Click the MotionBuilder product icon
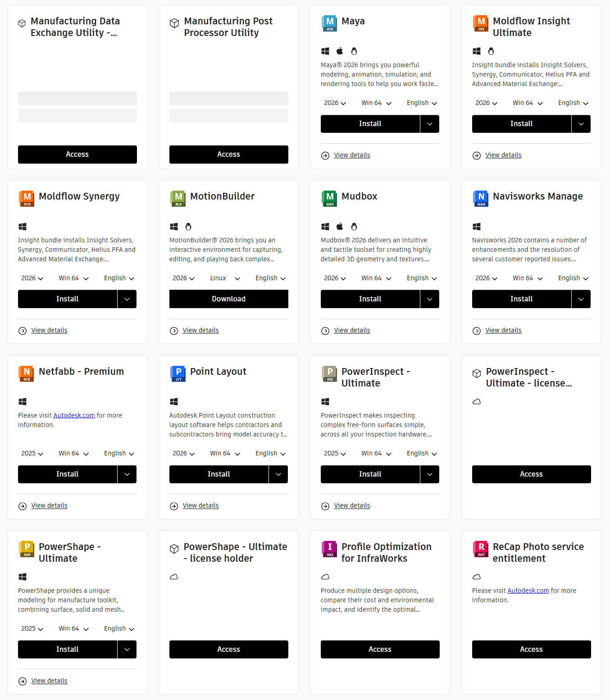Image resolution: width=610 pixels, height=700 pixels. 178,199
